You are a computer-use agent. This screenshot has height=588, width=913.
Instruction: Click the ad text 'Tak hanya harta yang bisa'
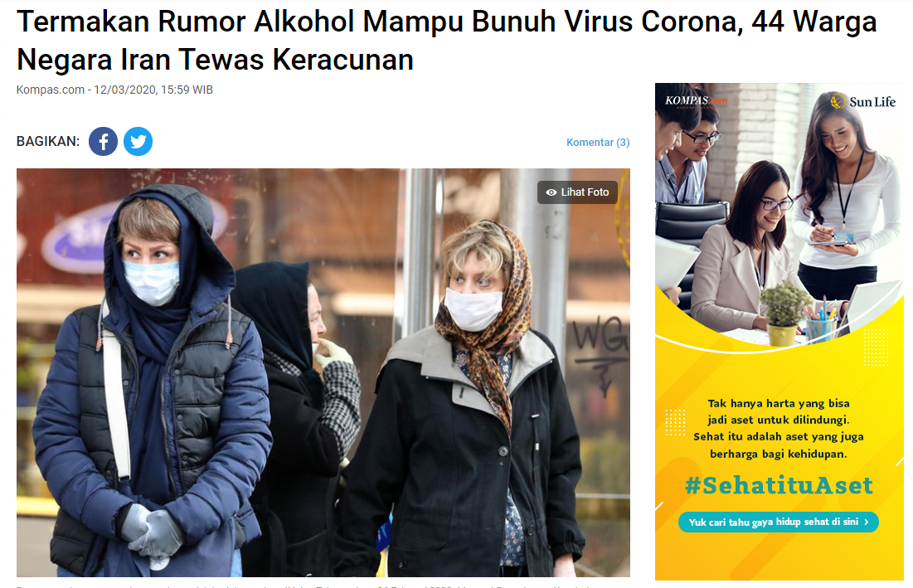pos(779,403)
